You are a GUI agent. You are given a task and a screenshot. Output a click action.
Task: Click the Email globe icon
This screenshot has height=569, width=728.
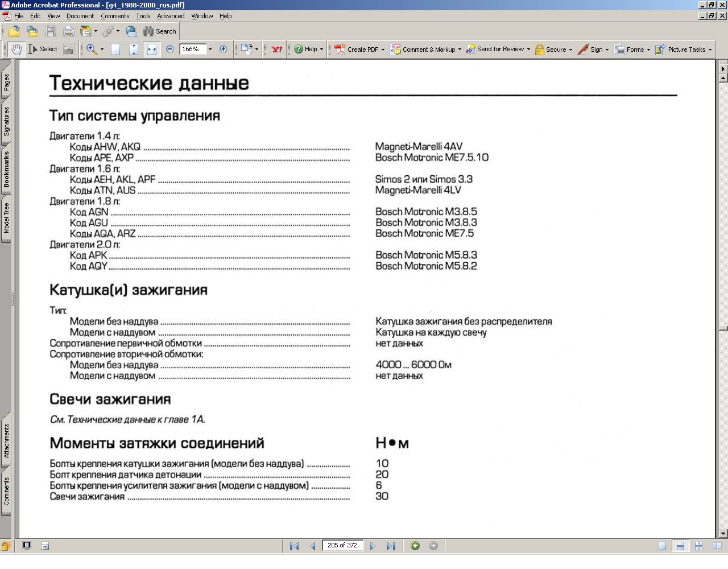[131, 31]
